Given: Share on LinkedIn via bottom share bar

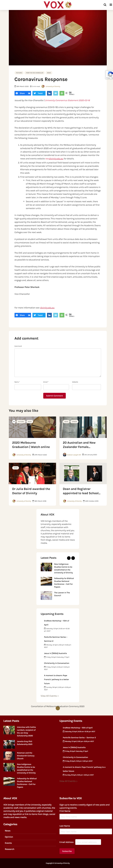Looking at the screenshot, I should tap(49, 315).
